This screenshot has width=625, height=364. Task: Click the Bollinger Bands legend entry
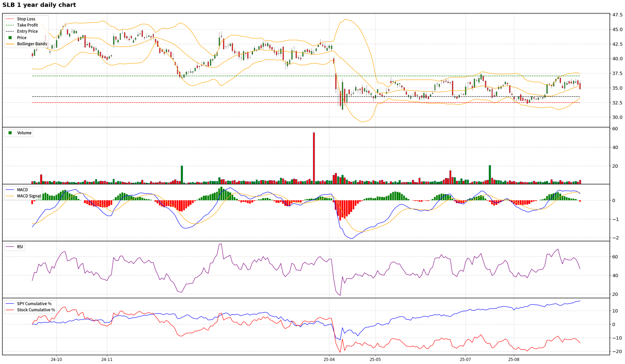click(x=32, y=44)
